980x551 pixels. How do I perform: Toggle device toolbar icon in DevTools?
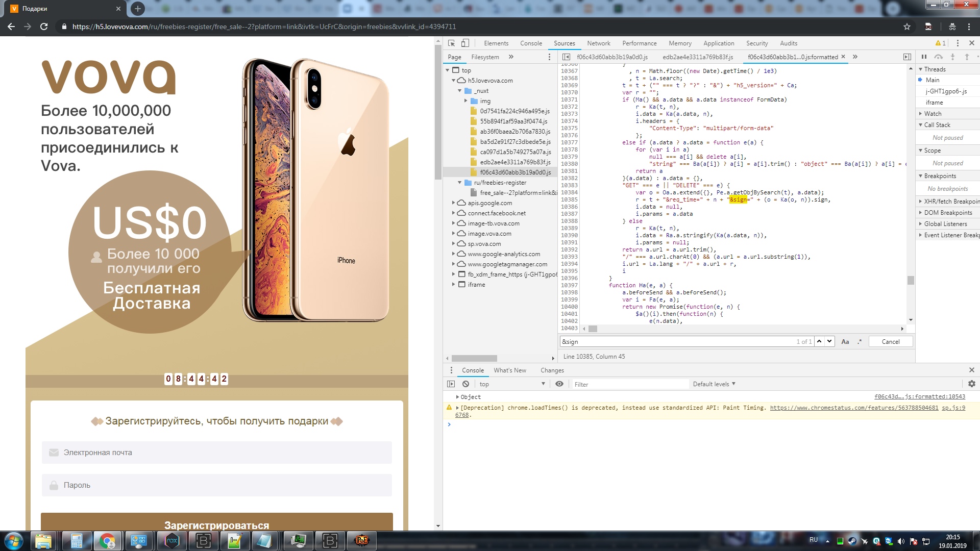pos(465,43)
